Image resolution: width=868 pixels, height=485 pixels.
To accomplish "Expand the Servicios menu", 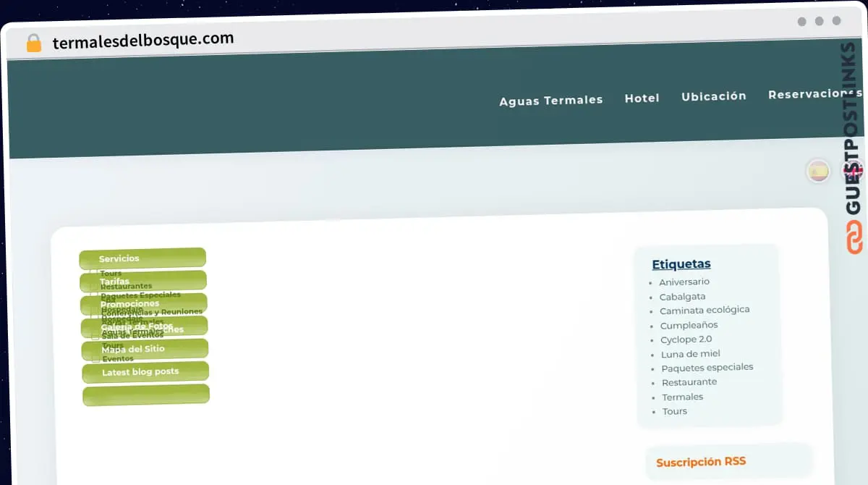I will [x=142, y=258].
